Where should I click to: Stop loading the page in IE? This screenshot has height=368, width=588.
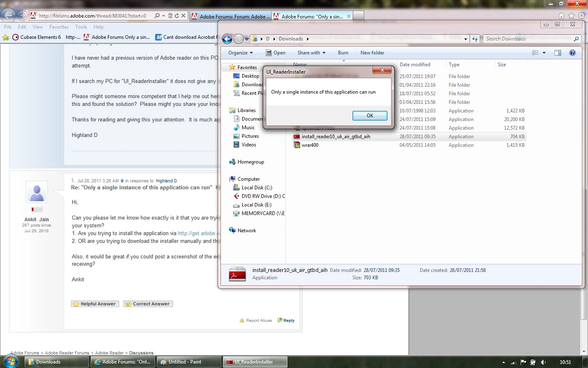[183, 16]
